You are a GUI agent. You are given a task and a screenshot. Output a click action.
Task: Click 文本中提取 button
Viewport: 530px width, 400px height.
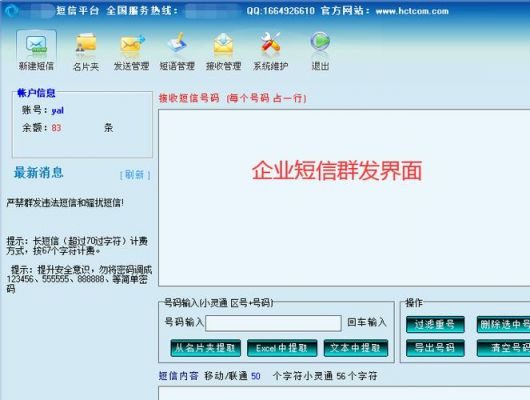(x=356, y=348)
